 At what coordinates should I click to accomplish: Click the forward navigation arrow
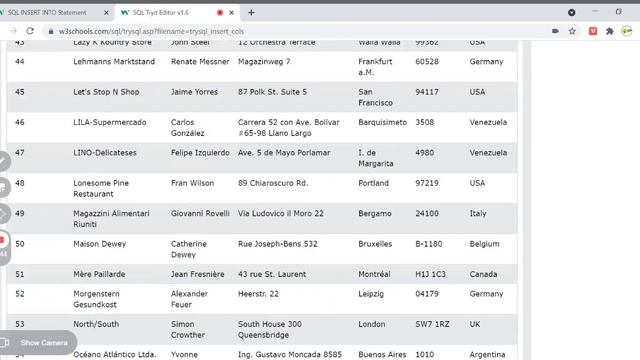(13, 31)
